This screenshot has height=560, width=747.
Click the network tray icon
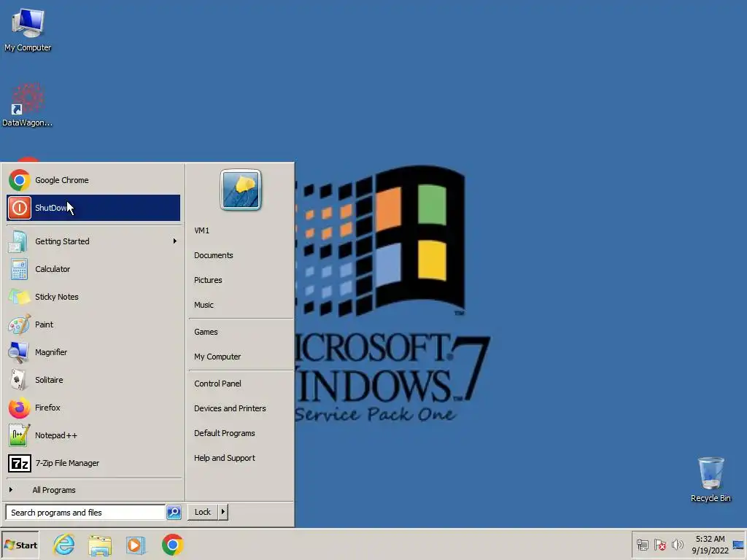[642, 545]
